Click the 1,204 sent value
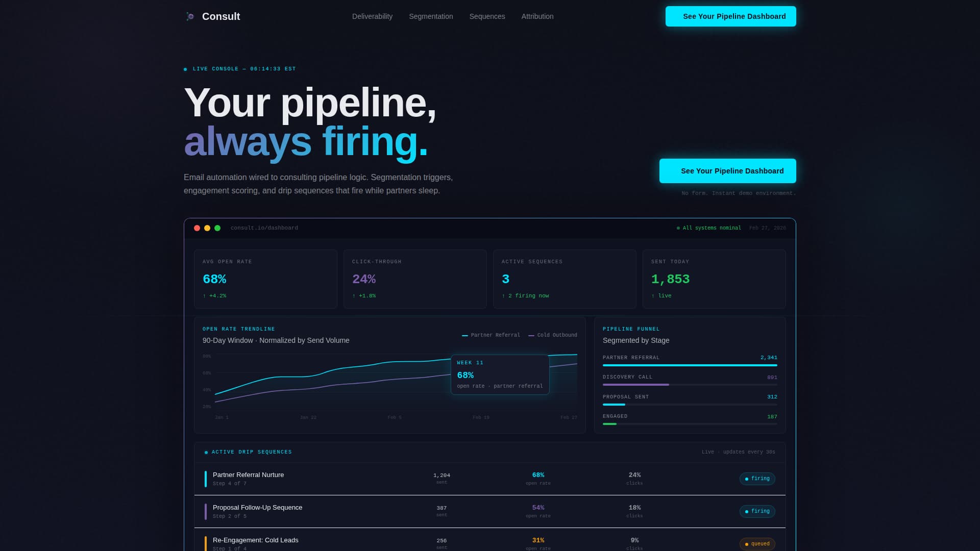The image size is (980, 551). click(442, 475)
